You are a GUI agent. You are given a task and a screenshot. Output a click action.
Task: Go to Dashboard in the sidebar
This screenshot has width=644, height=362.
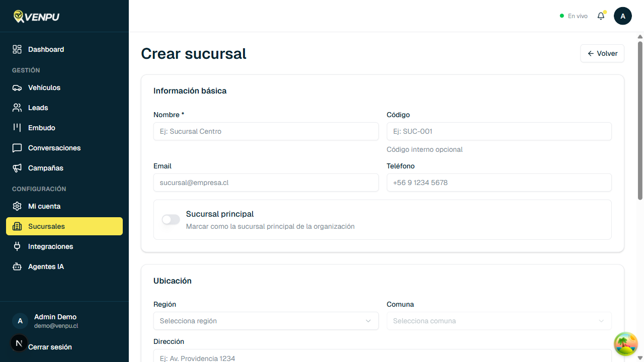(x=46, y=49)
